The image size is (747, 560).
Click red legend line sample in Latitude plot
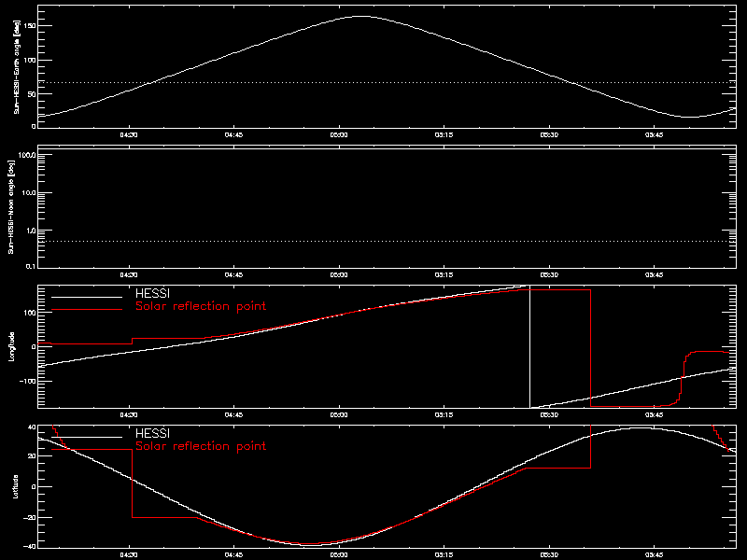tap(87, 450)
